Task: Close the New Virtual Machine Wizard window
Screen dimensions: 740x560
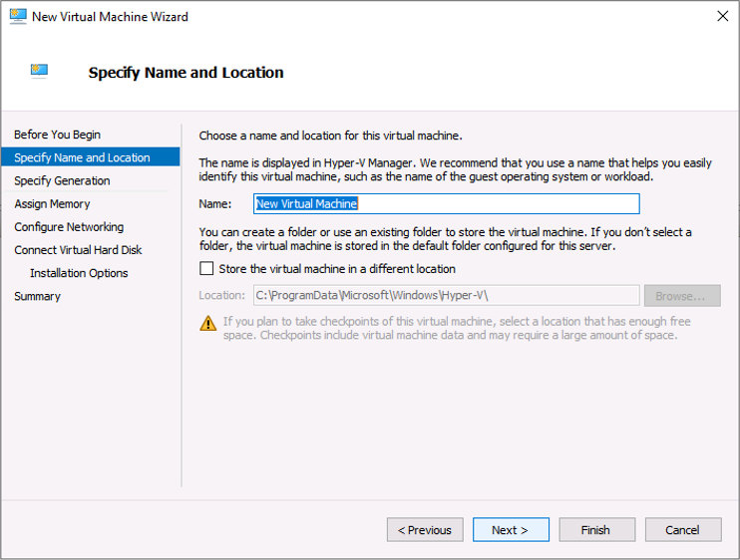Action: (722, 16)
